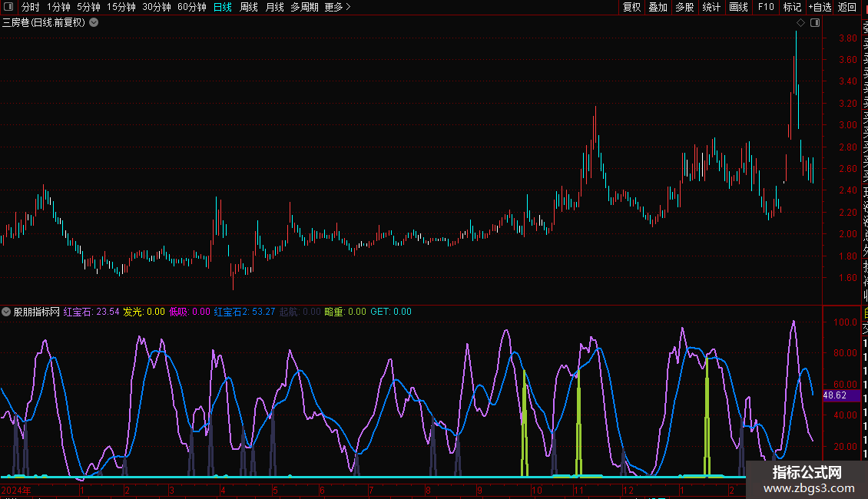Click the month 12 timeline marker
868x499 pixels.
click(x=628, y=491)
